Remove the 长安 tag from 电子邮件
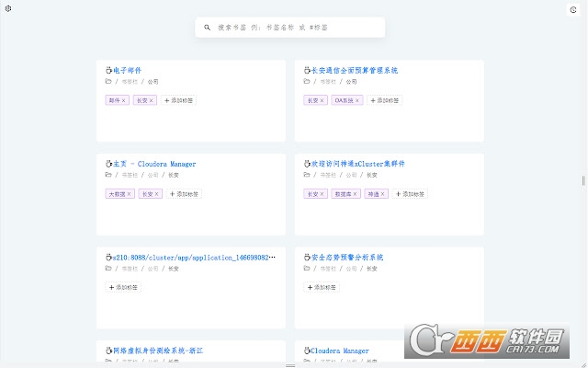This screenshot has height=368, width=588. (151, 100)
